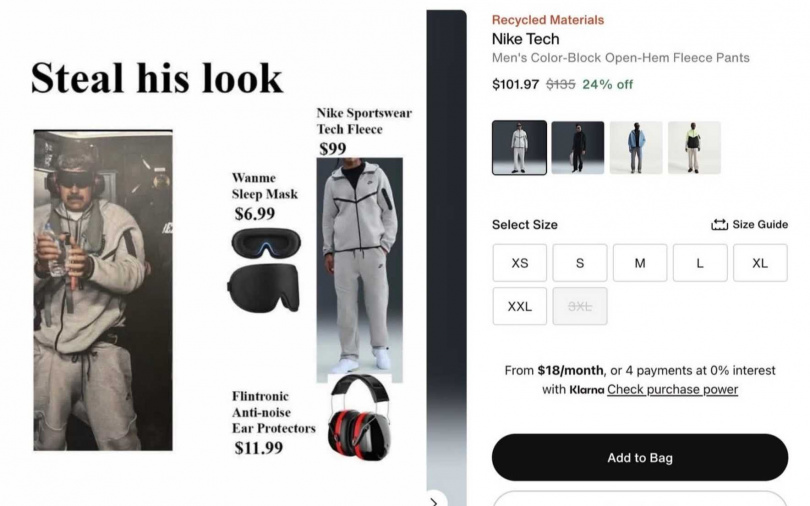Choose the neon yellow jacket thumbnail
Viewport: 810px width, 506px height.
coord(694,148)
